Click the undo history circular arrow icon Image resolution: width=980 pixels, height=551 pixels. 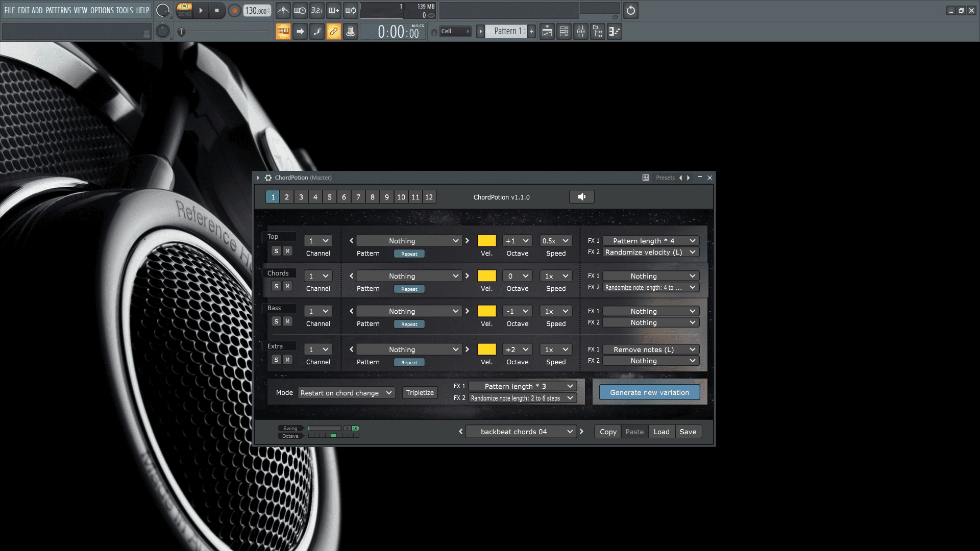tap(631, 10)
